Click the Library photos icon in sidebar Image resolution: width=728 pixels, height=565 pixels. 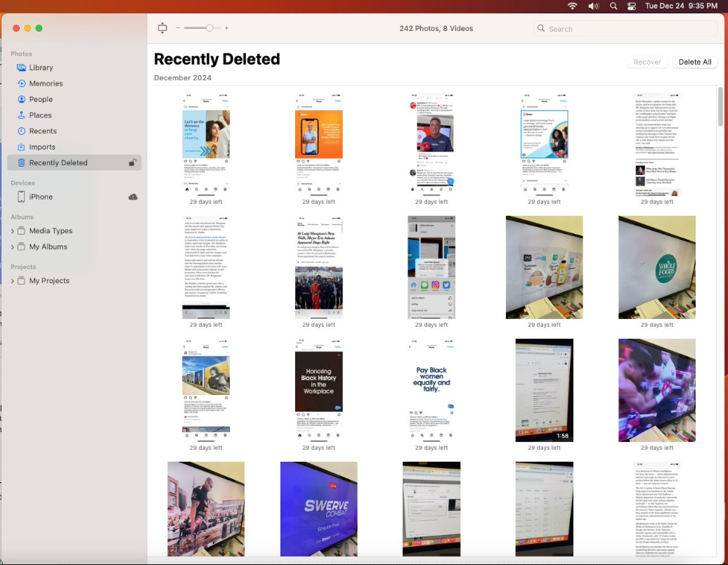click(x=21, y=67)
